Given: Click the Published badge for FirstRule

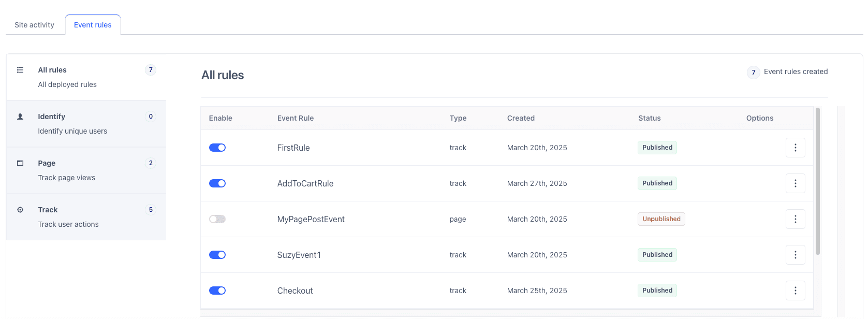Looking at the screenshot, I should pyautogui.click(x=657, y=148).
